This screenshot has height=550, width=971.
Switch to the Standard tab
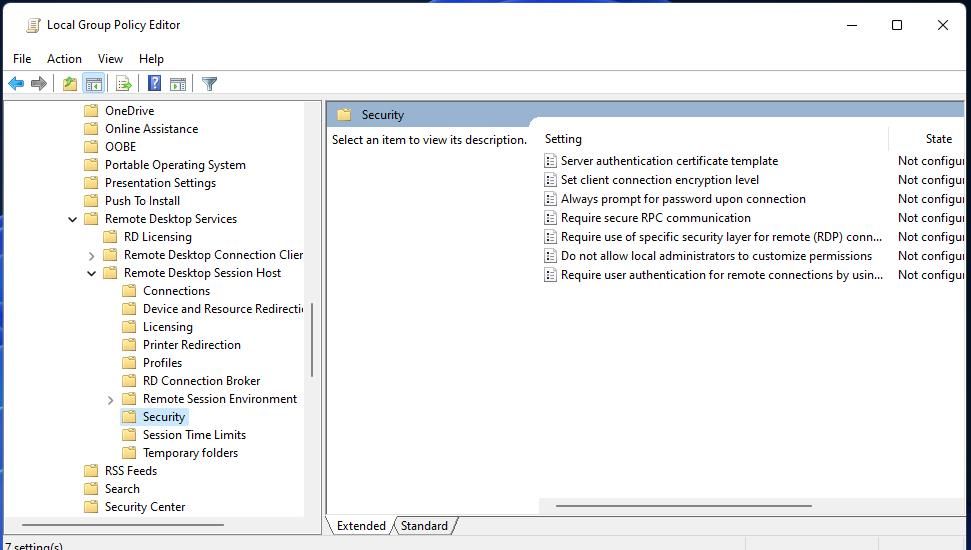(x=424, y=526)
